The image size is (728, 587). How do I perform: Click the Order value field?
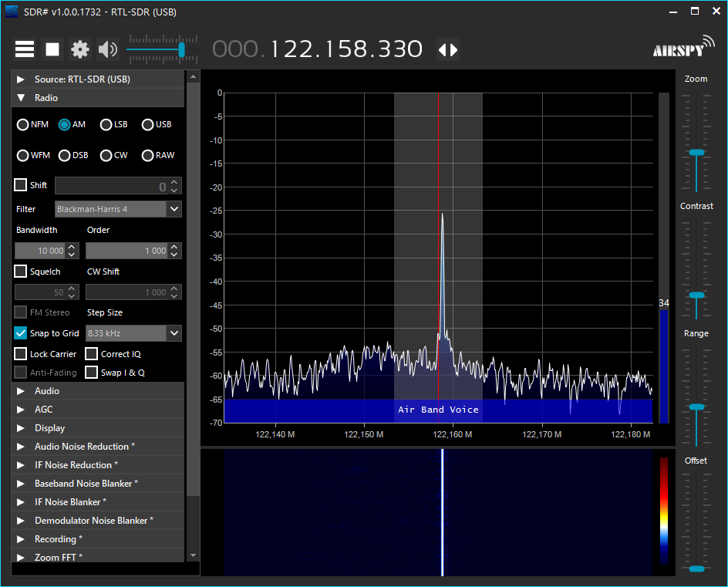(x=126, y=251)
